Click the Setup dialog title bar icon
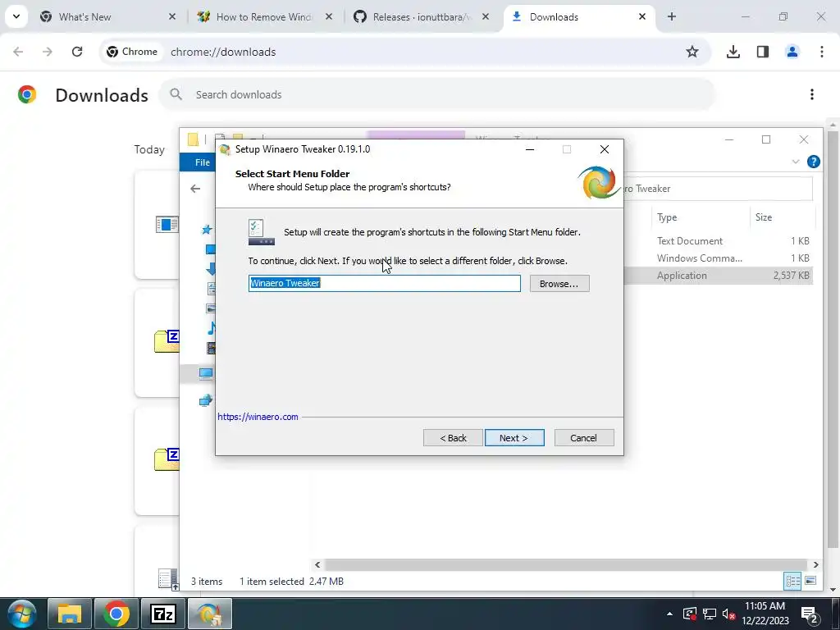 point(226,149)
